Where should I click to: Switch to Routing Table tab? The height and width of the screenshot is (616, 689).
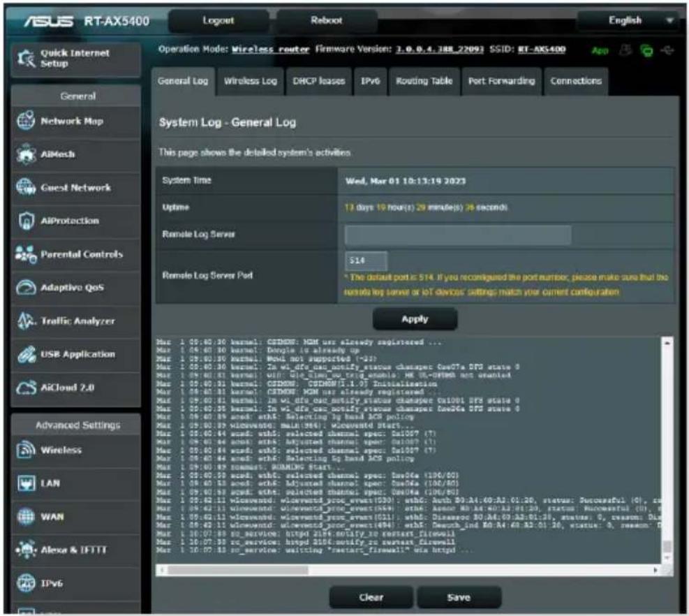click(424, 81)
